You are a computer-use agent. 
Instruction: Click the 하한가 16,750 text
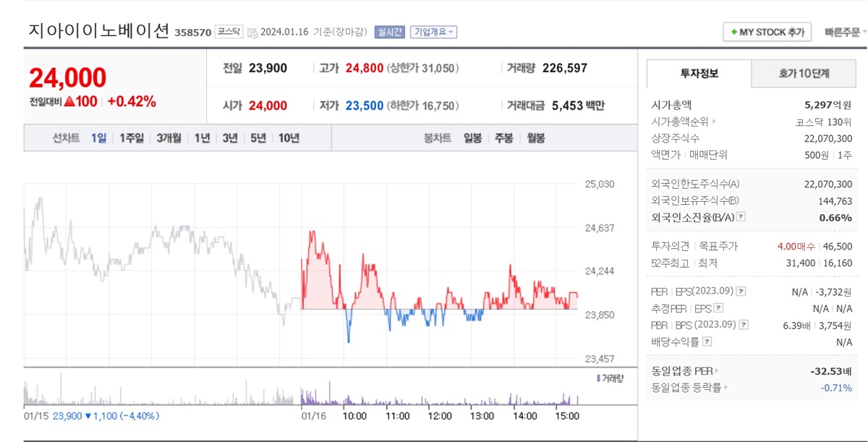point(423,106)
